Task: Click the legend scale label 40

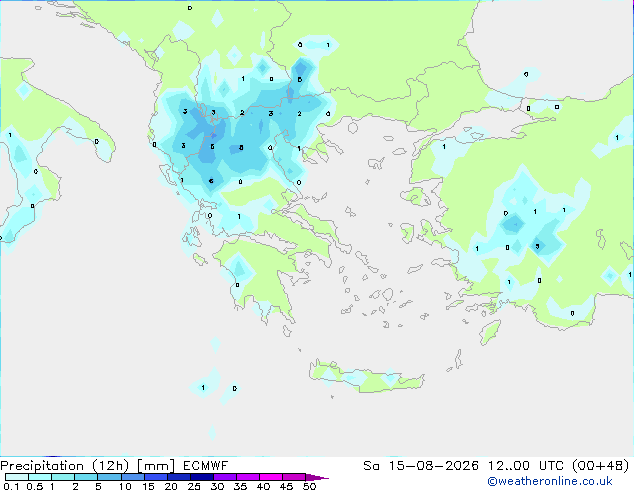Action: click(x=264, y=486)
